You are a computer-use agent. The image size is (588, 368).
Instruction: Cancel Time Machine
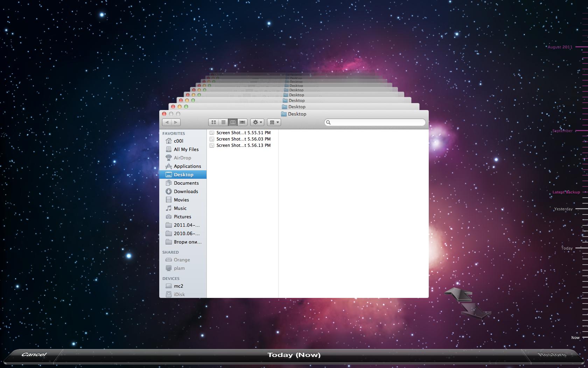click(34, 355)
